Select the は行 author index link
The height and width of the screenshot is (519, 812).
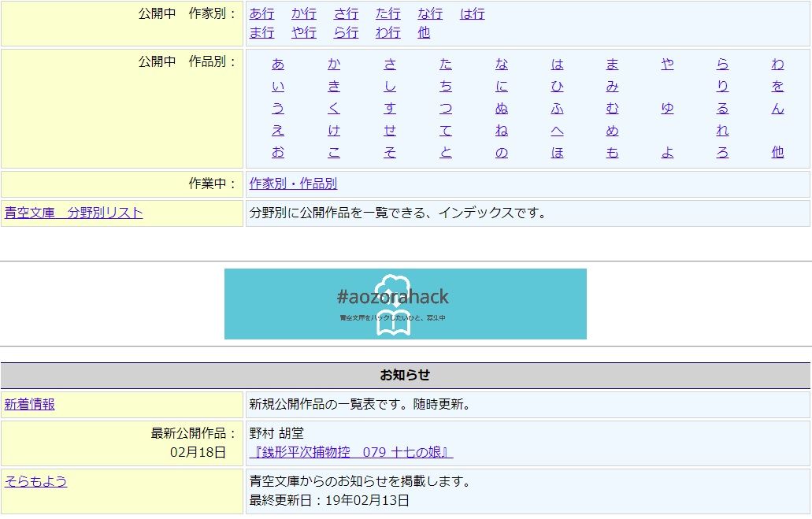click(472, 14)
